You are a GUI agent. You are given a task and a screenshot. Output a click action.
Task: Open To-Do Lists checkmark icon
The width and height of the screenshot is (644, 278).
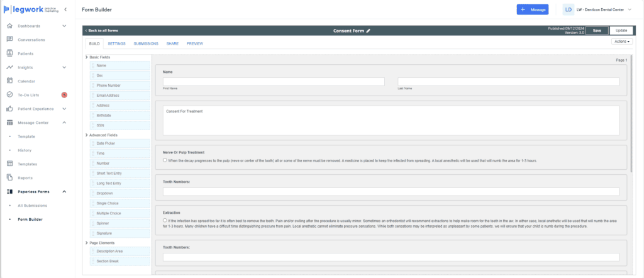[9, 94]
